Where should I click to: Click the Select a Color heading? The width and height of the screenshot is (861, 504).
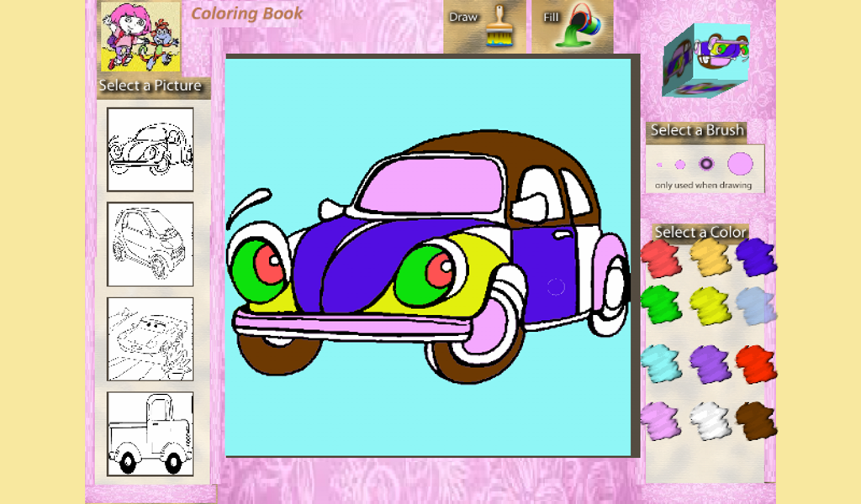tap(700, 232)
